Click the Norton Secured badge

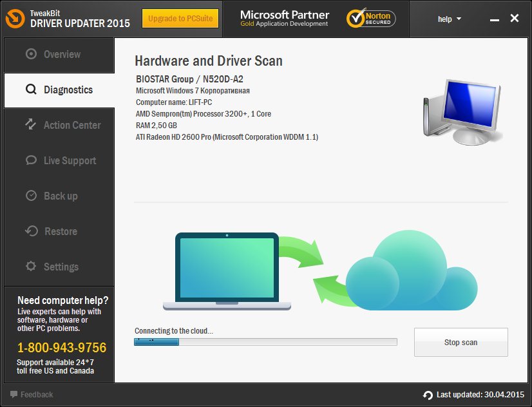(371, 18)
